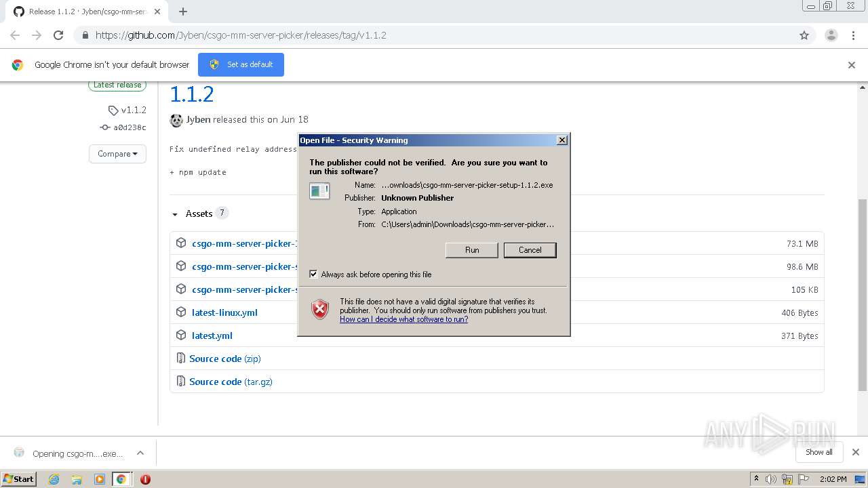The height and width of the screenshot is (488, 868).
Task: Open the Chrome profile avatar
Action: pyautogui.click(x=831, y=35)
